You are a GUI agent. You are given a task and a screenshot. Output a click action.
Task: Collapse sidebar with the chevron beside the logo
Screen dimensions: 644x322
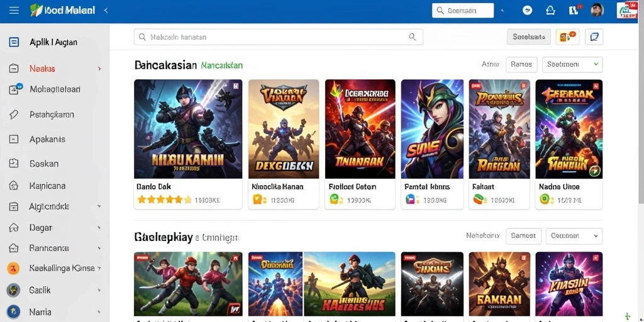tap(106, 10)
